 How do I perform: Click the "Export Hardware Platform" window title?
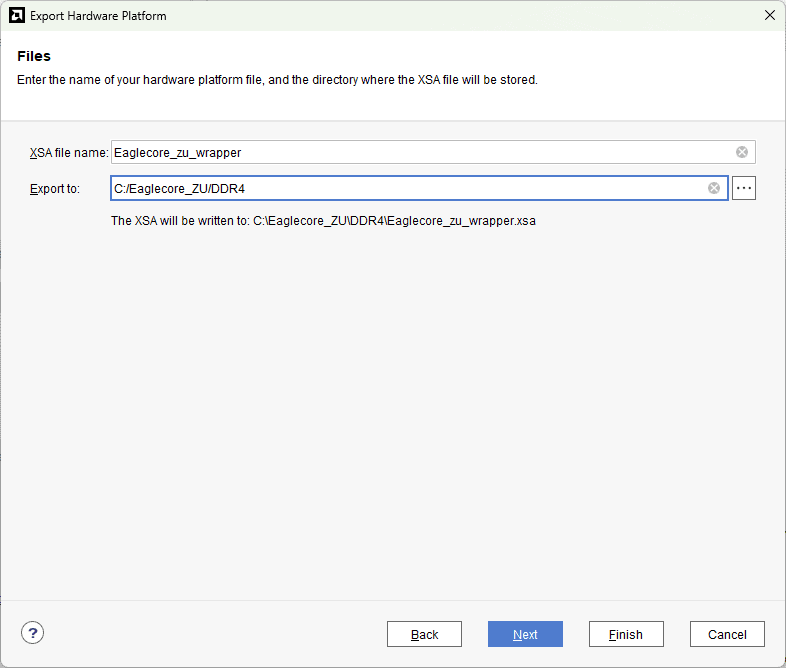[x=98, y=16]
